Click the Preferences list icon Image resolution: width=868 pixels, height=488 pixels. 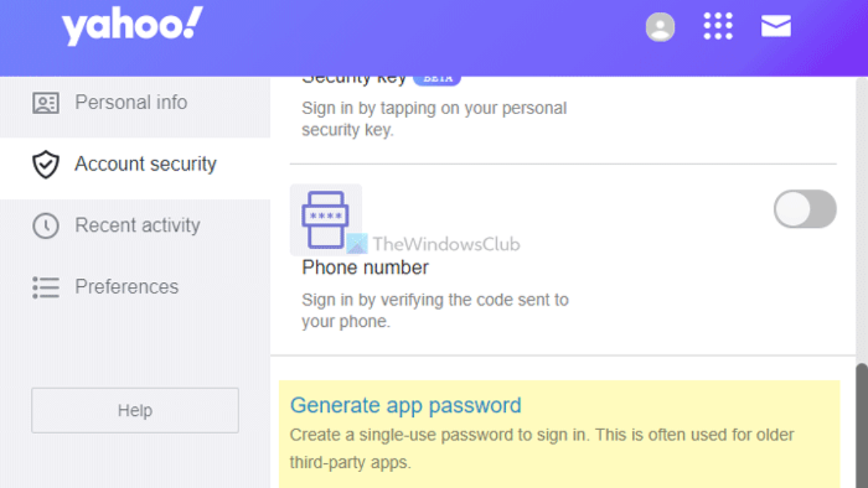tap(46, 287)
